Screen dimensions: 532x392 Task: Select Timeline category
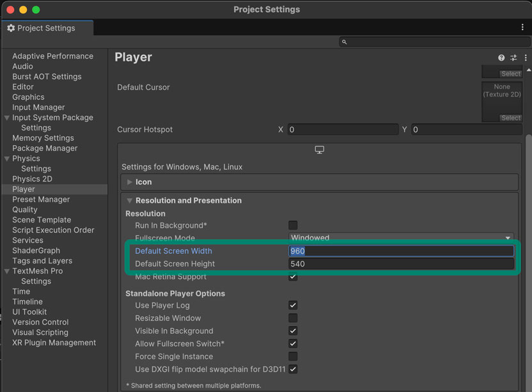click(27, 301)
